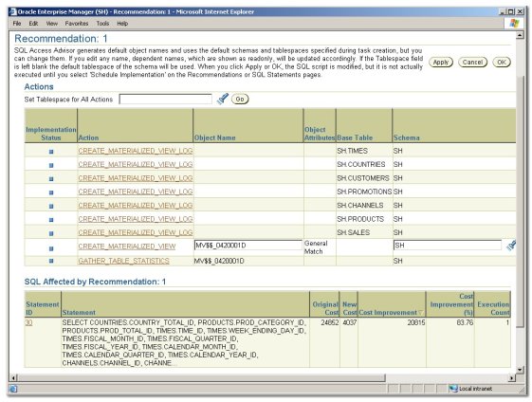This screenshot has width=532, height=402.
Task: Click the horizontal scrollbar left arrow
Action: [13, 377]
